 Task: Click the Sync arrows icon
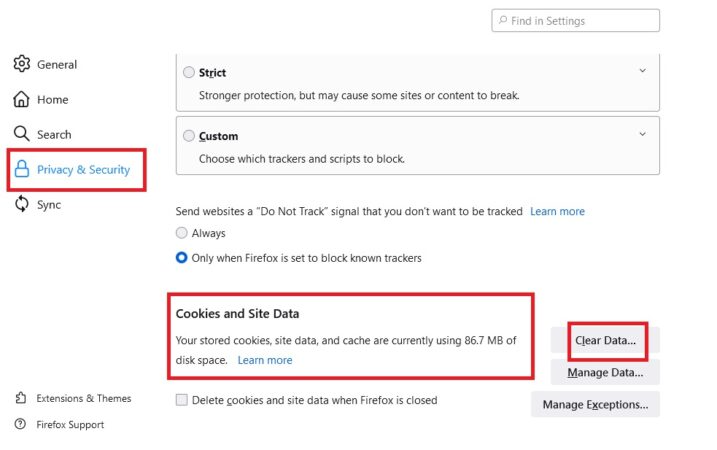point(21,204)
